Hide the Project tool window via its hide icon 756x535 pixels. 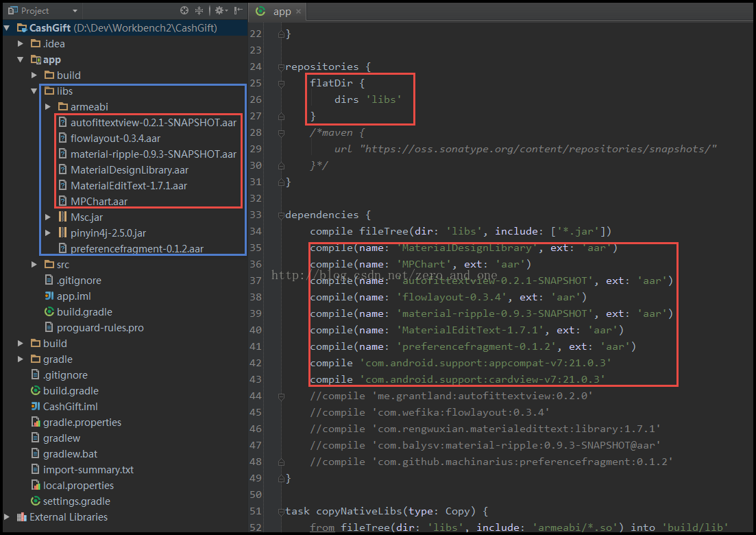pyautogui.click(x=239, y=10)
